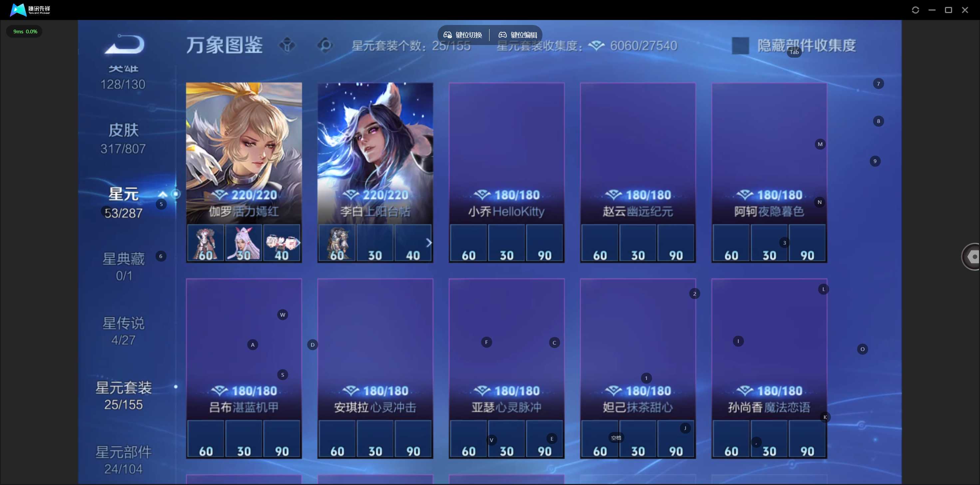Expand 李白 components with right arrow
This screenshot has height=485, width=980.
(429, 243)
